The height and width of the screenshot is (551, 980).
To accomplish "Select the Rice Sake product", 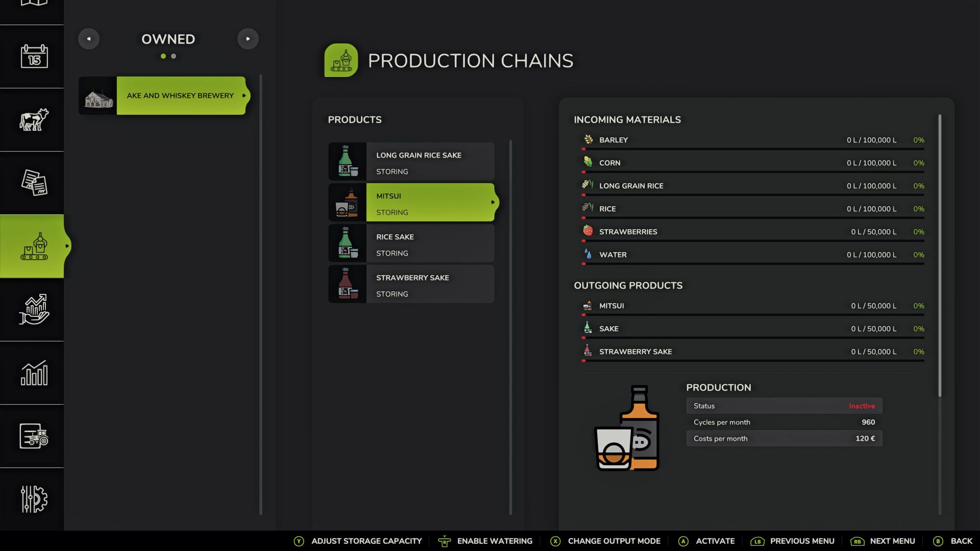I will 411,243.
